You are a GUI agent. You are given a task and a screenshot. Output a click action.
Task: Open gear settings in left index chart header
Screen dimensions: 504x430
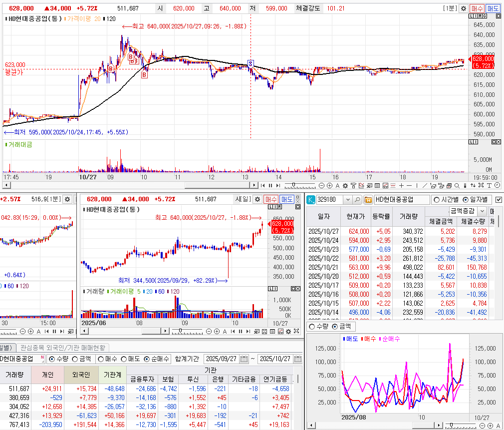(x=67, y=199)
